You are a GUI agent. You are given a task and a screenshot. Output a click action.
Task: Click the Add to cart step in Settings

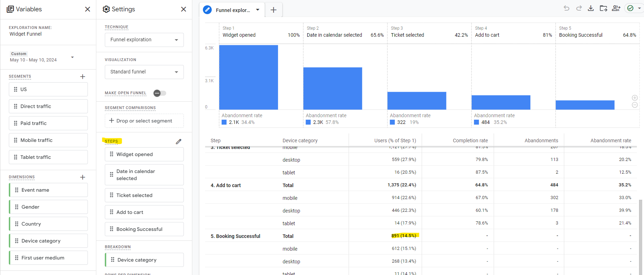pyautogui.click(x=144, y=212)
